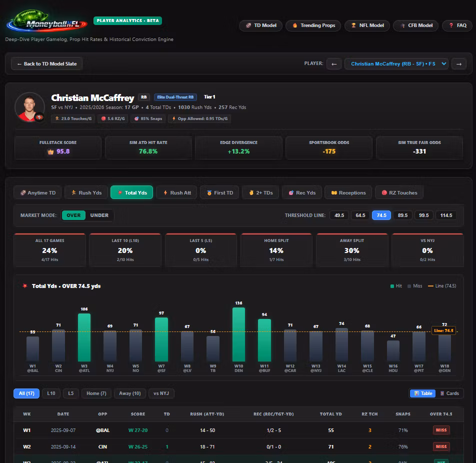
Task: Click the Line (74.5) legend marker
Action: click(430, 286)
